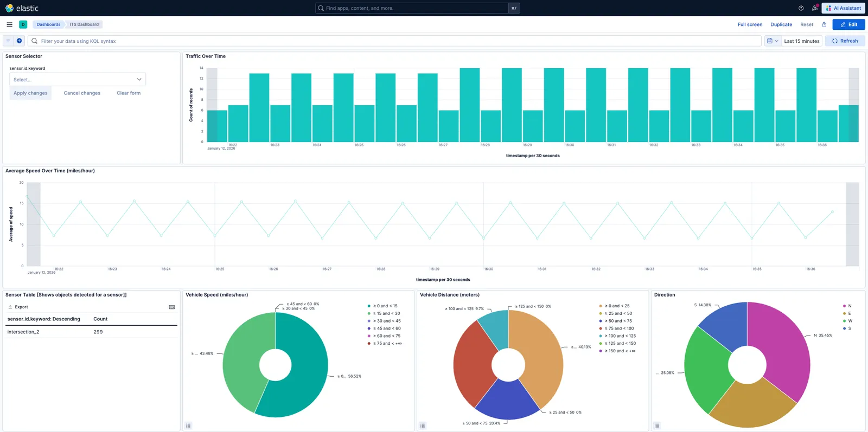Click the Edit button
868x432 pixels.
[849, 24]
